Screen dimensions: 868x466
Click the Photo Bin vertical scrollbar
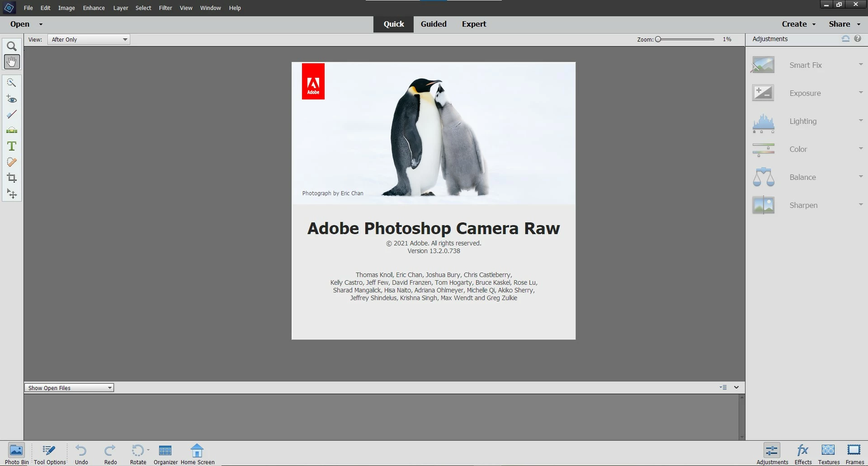coord(741,417)
